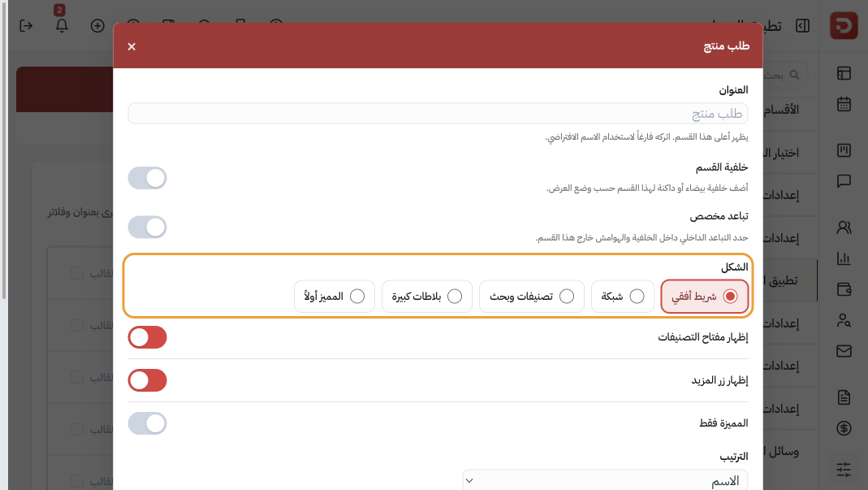Open the wallet sidebar icon
The image size is (868, 490).
click(844, 288)
